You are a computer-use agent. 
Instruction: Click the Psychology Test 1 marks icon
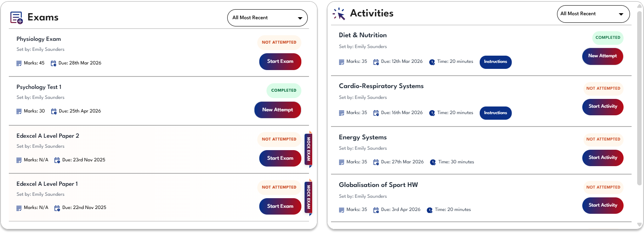tap(19, 111)
